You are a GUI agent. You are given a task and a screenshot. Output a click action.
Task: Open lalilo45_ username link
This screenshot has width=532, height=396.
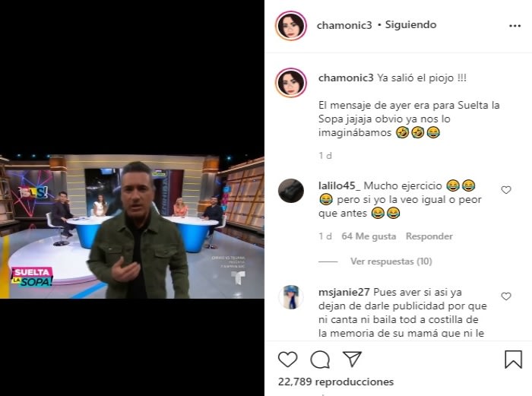[x=339, y=185]
